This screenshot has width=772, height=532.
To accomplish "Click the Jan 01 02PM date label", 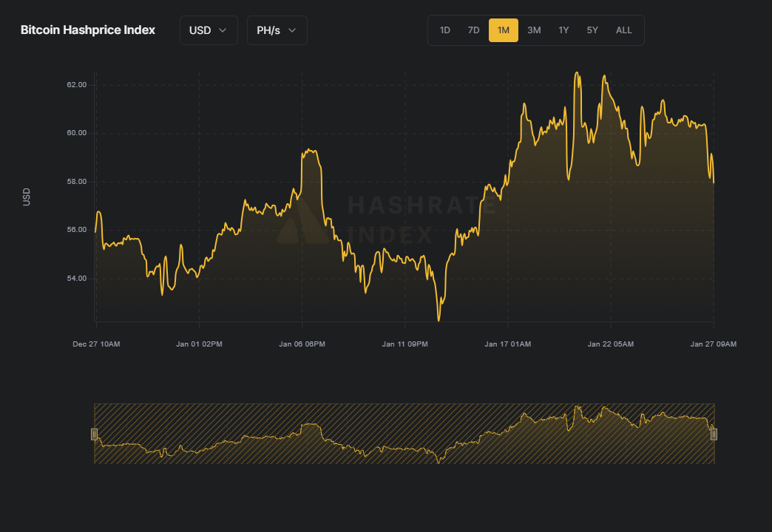I will tap(200, 344).
